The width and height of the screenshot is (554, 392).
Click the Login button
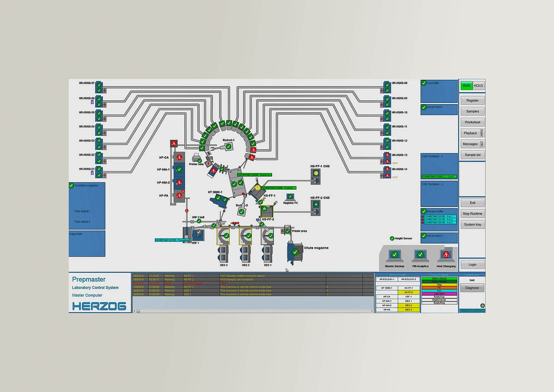(x=473, y=264)
